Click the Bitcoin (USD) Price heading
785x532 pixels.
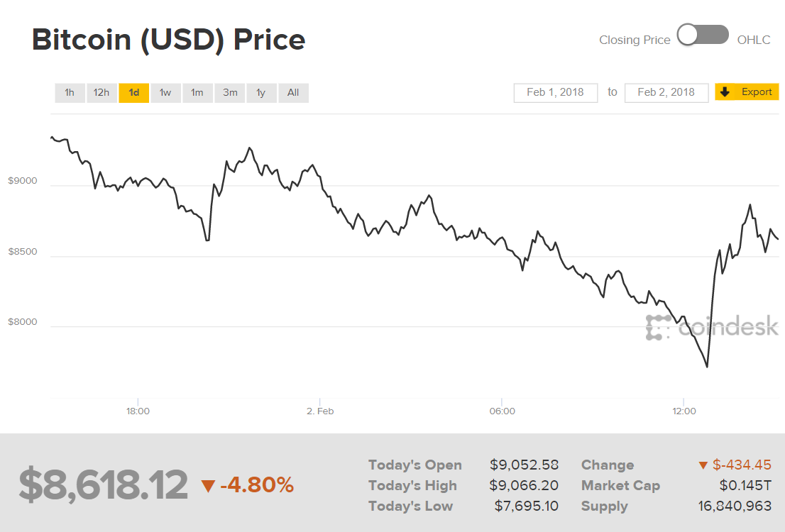point(168,40)
